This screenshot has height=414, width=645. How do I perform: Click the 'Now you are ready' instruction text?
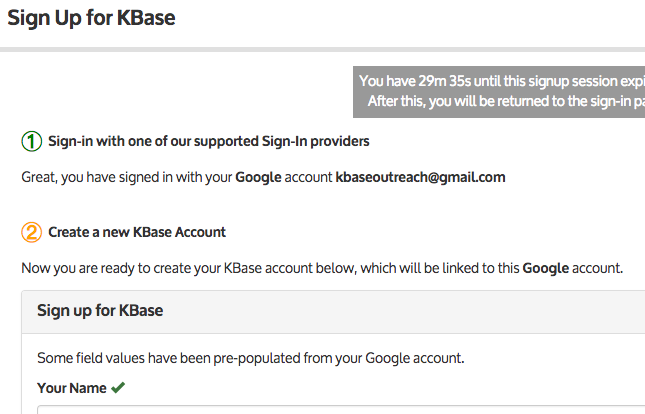pyautogui.click(x=322, y=268)
